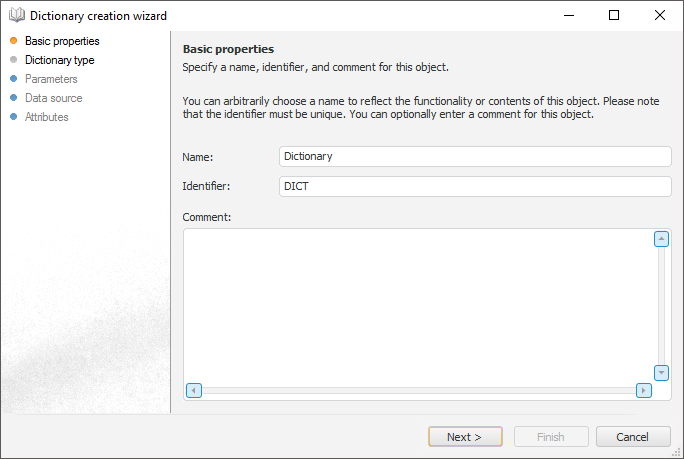Open the Basic properties wizard step
Image resolution: width=684 pixels, height=459 pixels.
(62, 41)
